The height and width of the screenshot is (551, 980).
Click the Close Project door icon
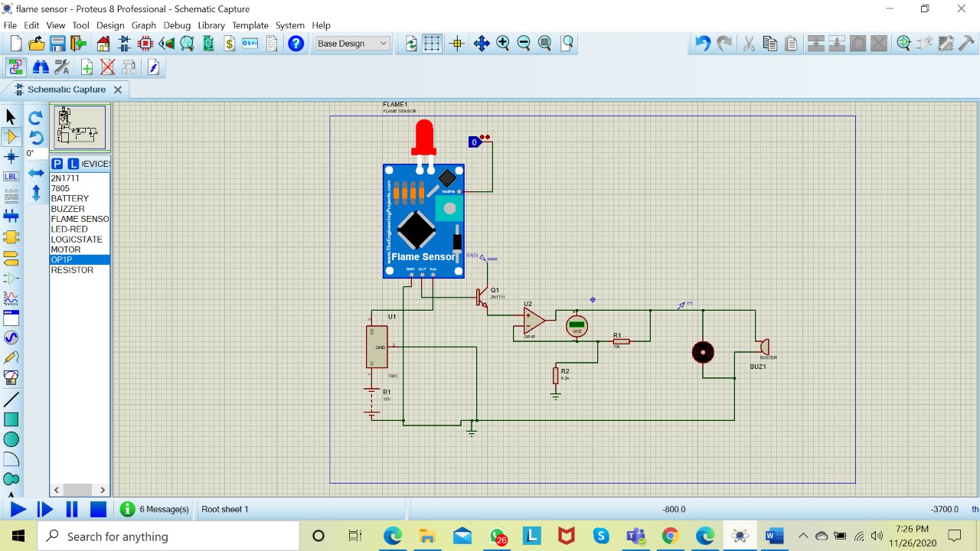pyautogui.click(x=78, y=44)
